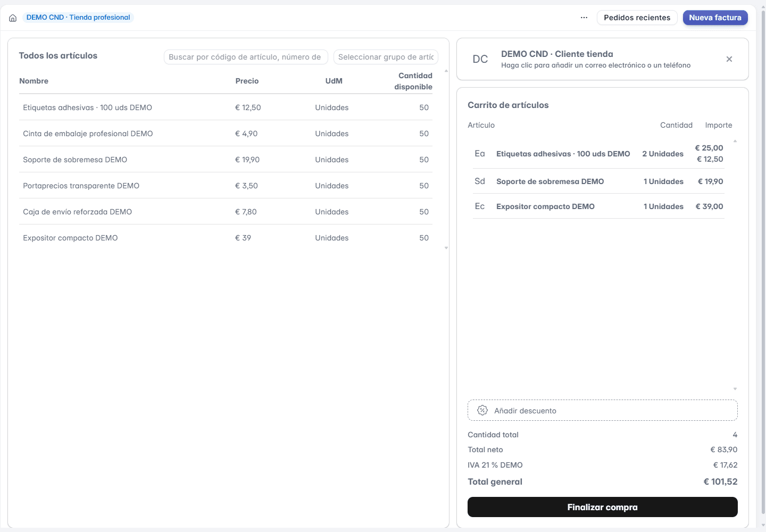Click the cart list scroll down arrow

click(x=735, y=389)
